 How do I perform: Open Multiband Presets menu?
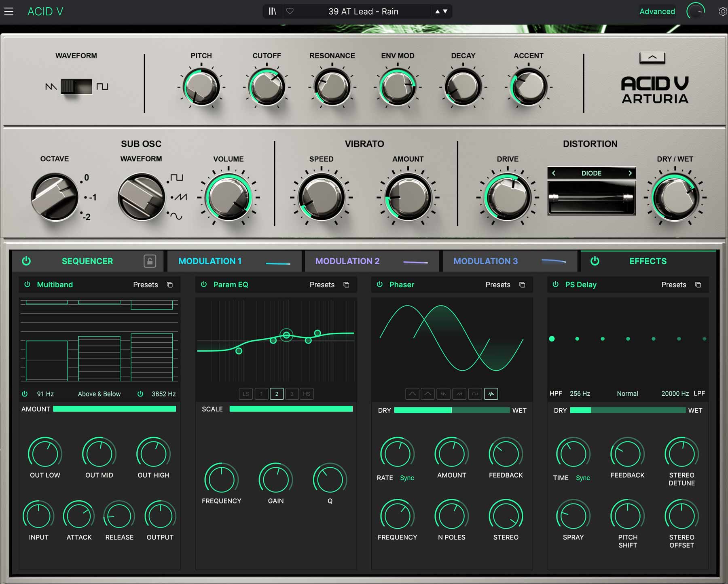click(146, 285)
